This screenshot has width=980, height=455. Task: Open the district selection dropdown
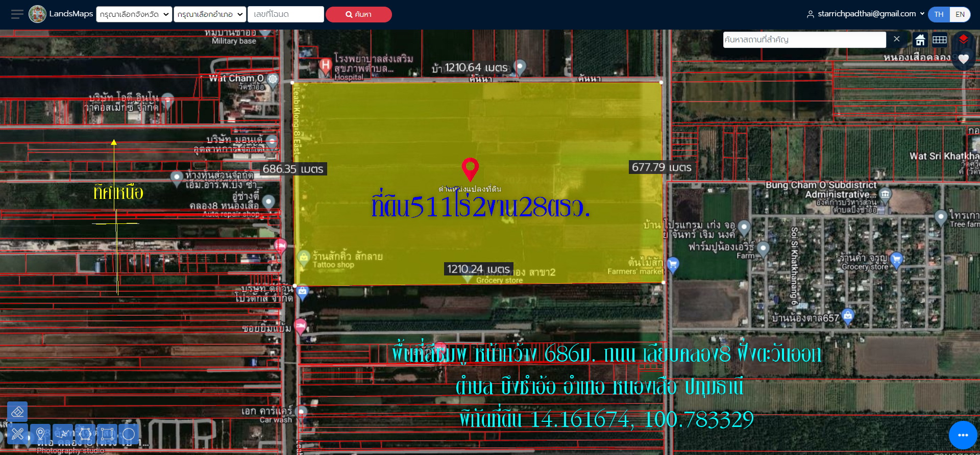pos(210,14)
